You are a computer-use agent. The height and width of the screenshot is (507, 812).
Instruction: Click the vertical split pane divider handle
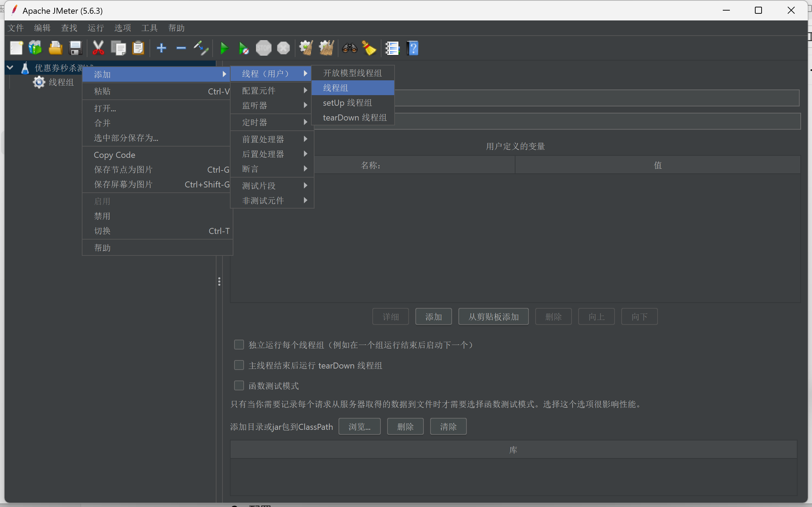(x=219, y=281)
